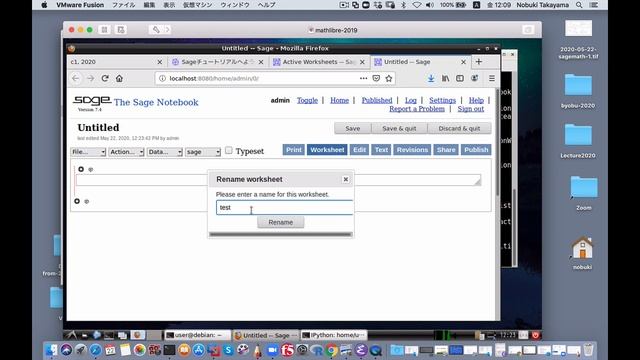
Task: Click Save & quit button
Action: (399, 128)
